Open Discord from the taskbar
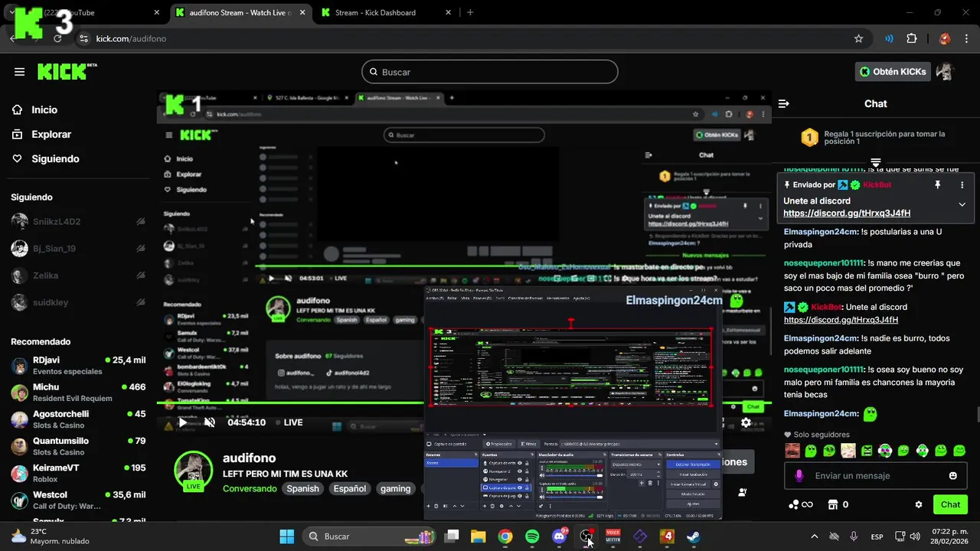The height and width of the screenshot is (551, 980). pos(560,536)
